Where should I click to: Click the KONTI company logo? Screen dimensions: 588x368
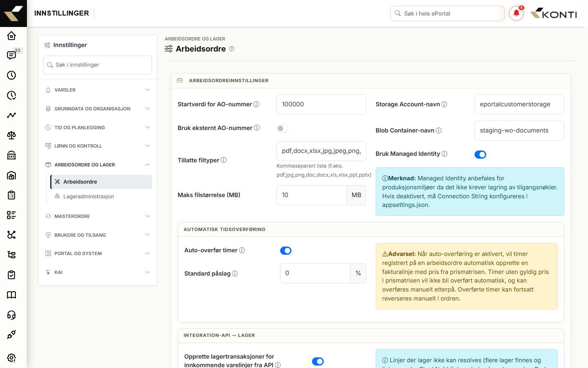[x=553, y=13]
